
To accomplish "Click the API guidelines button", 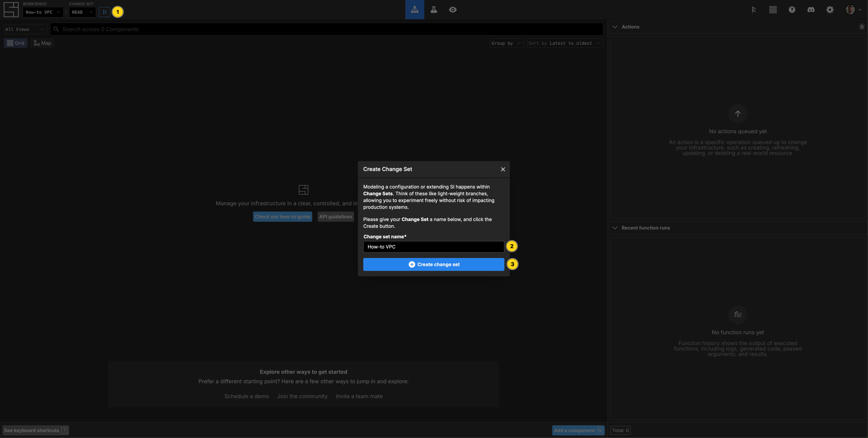I will pyautogui.click(x=336, y=217).
